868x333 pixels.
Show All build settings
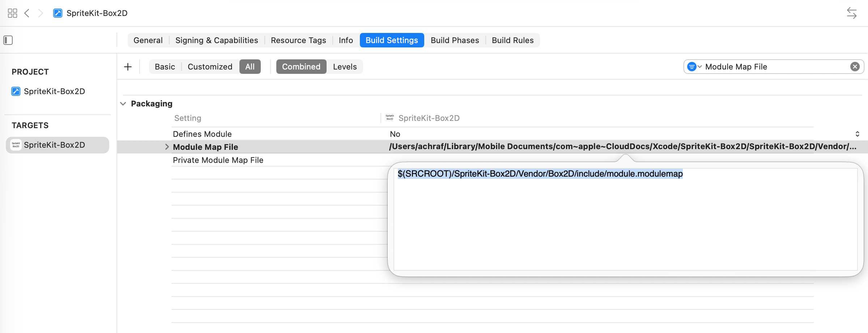coord(250,67)
